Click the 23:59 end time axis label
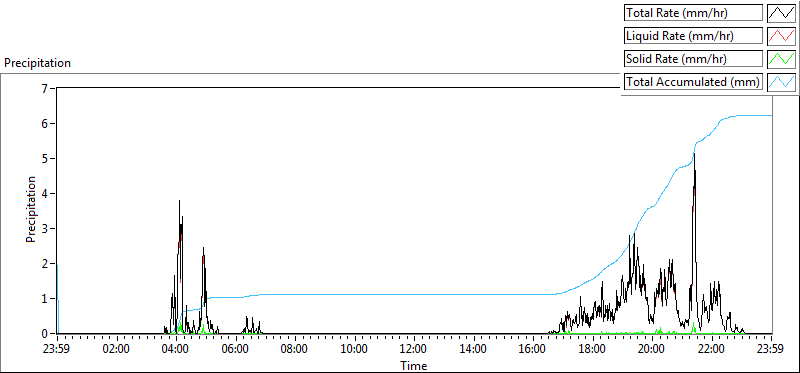The height and width of the screenshot is (373, 800). coord(771,350)
